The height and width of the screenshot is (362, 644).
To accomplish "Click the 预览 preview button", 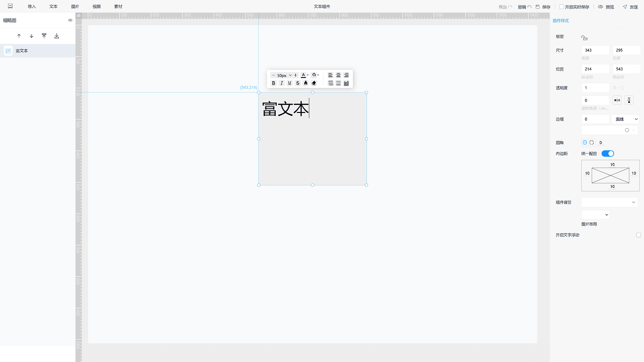I will pos(606,7).
